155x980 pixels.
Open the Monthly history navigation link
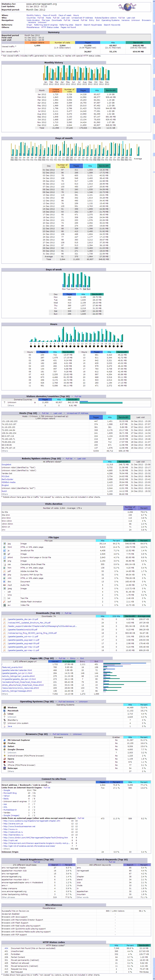pos(33,15)
